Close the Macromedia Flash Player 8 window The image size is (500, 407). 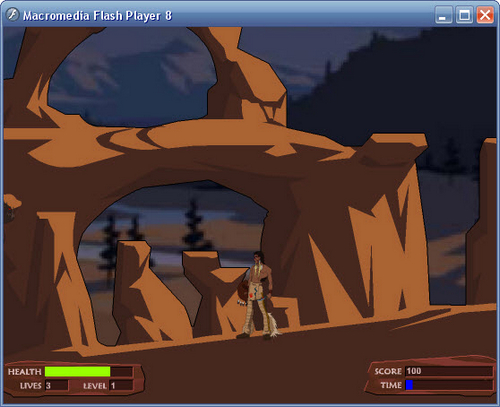pos(485,15)
